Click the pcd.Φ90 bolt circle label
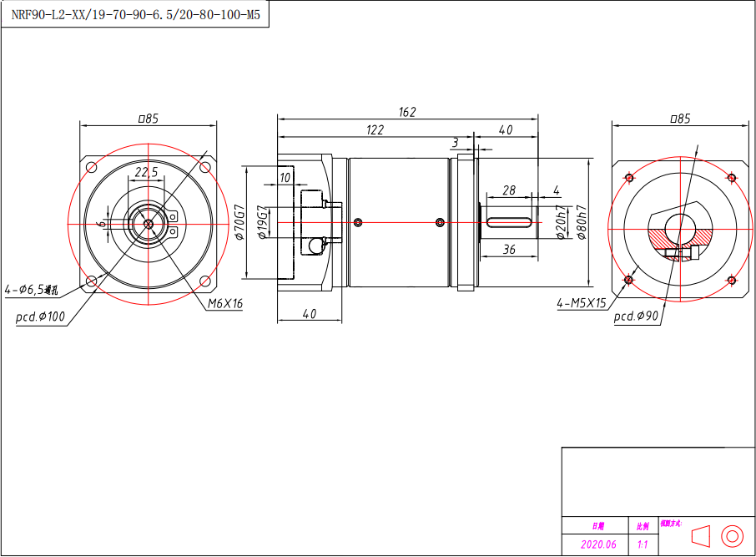Viewport: 756px width, 557px height. tap(637, 317)
